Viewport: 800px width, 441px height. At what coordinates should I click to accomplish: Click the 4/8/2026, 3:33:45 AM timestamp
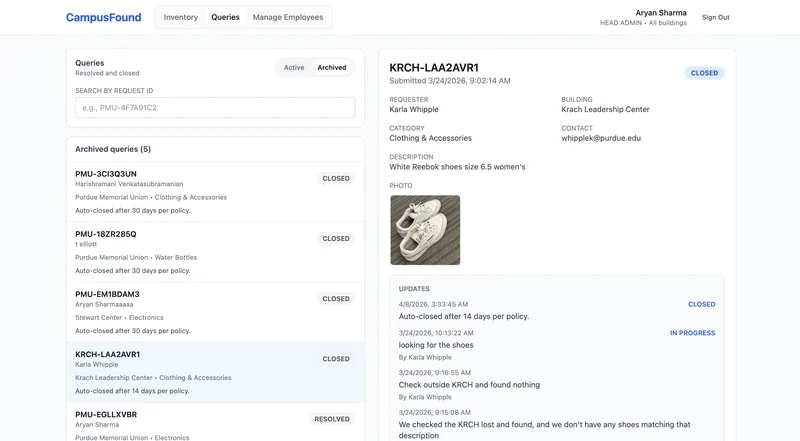point(433,304)
